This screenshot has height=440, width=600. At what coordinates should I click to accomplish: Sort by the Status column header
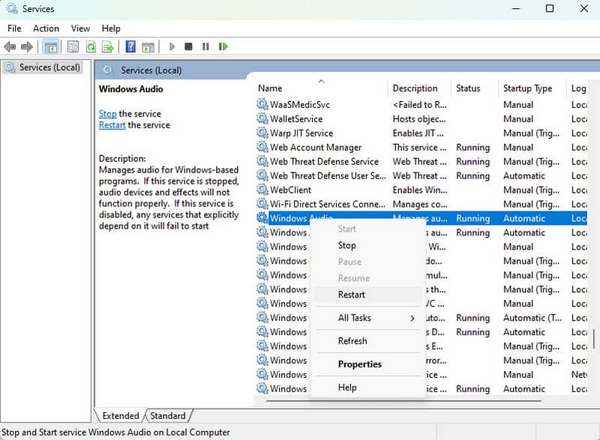(x=475, y=88)
